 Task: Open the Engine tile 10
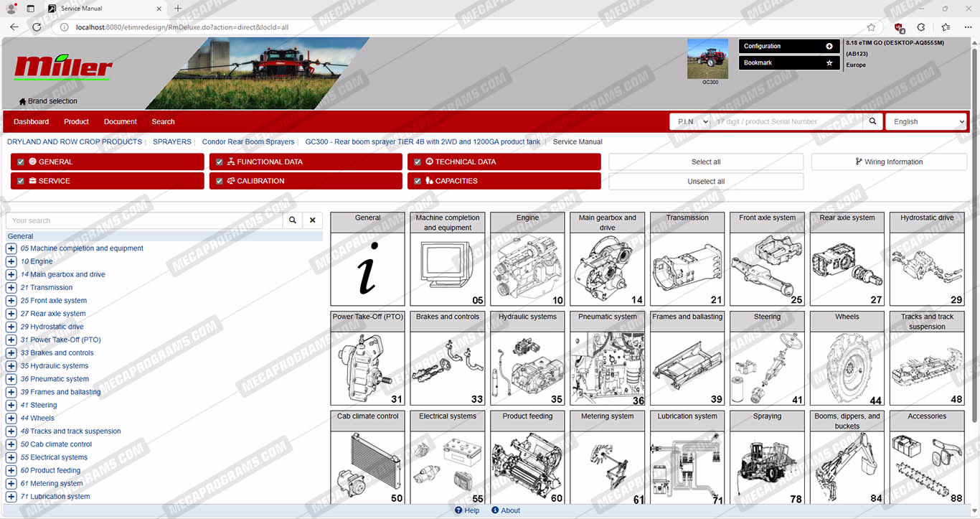point(527,259)
